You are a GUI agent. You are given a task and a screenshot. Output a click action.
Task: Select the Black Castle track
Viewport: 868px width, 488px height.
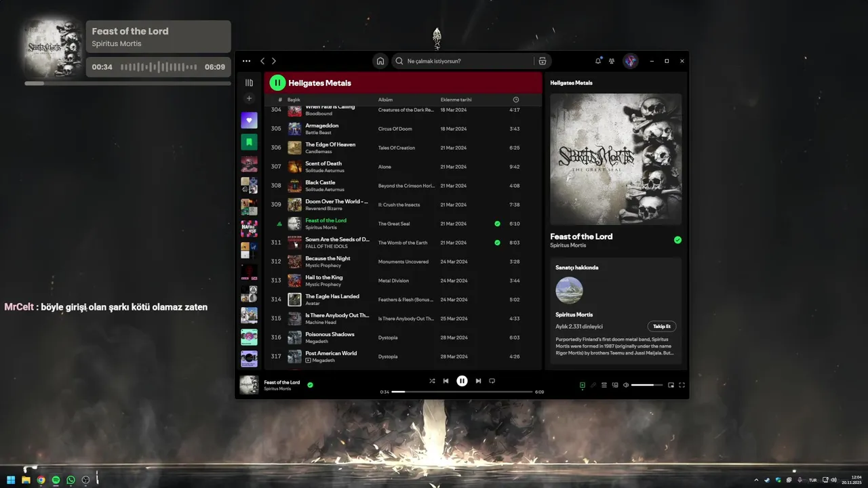403,186
